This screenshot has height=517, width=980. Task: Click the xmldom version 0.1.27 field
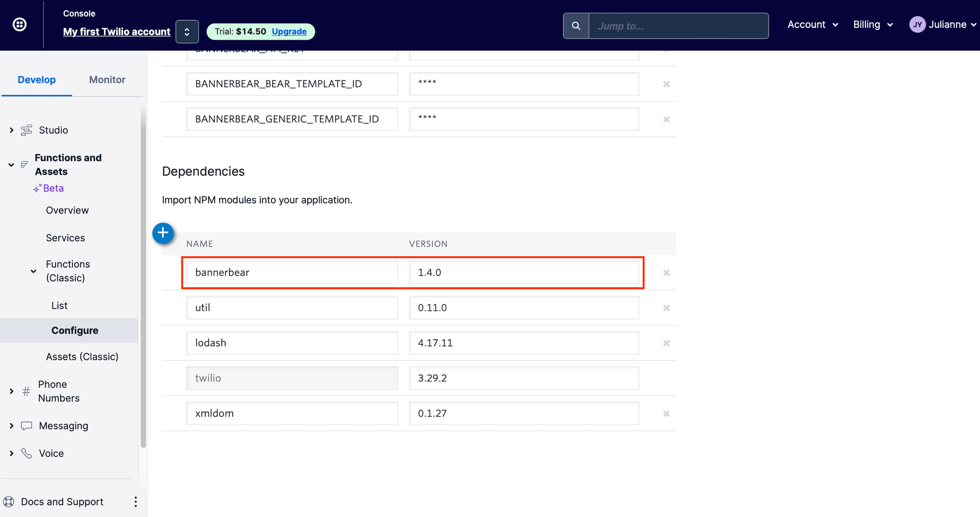(524, 413)
